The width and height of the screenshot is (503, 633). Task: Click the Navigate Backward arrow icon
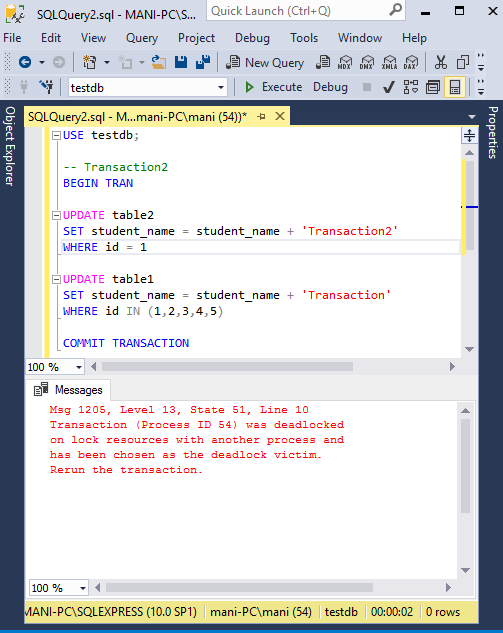[x=25, y=62]
